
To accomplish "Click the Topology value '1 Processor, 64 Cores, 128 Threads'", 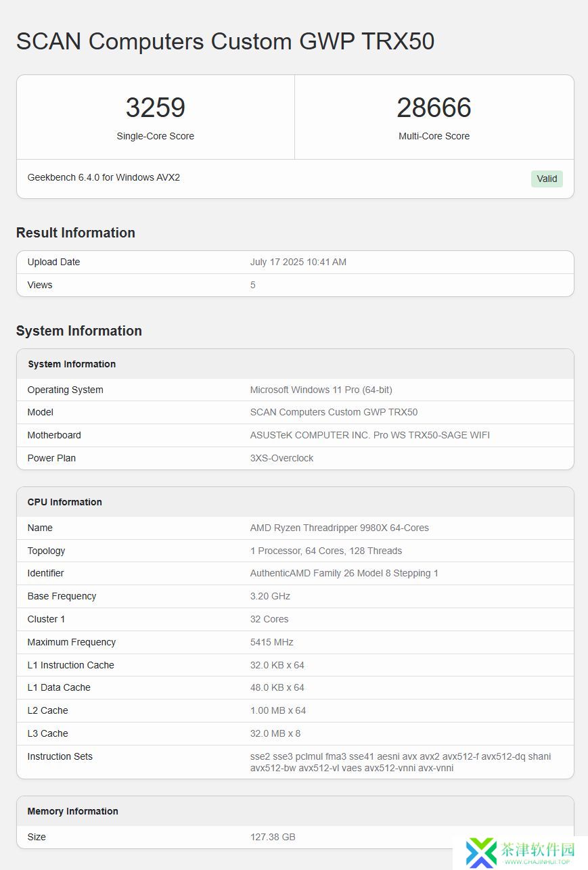I will (x=326, y=551).
